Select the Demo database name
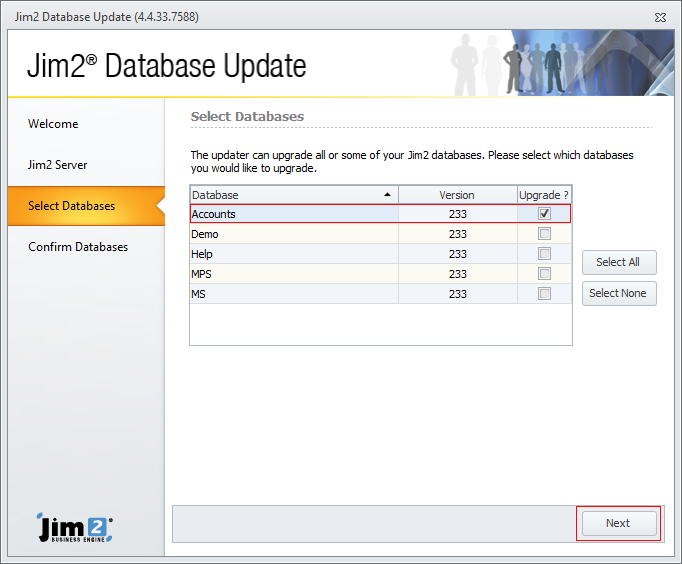Screen dimensions: 682x564 205,234
